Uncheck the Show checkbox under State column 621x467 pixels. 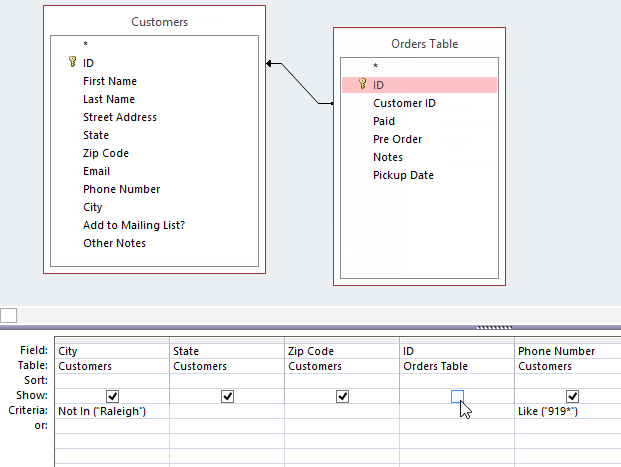point(228,396)
